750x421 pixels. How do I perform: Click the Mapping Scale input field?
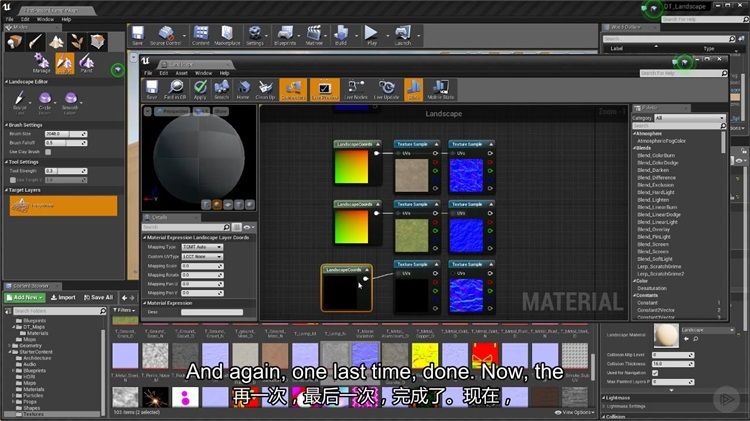tap(202, 266)
